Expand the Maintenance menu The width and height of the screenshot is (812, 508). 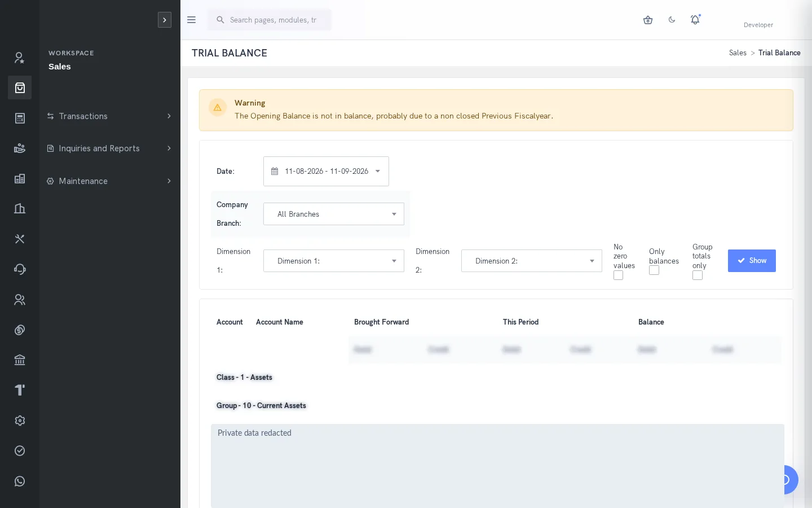coord(110,181)
